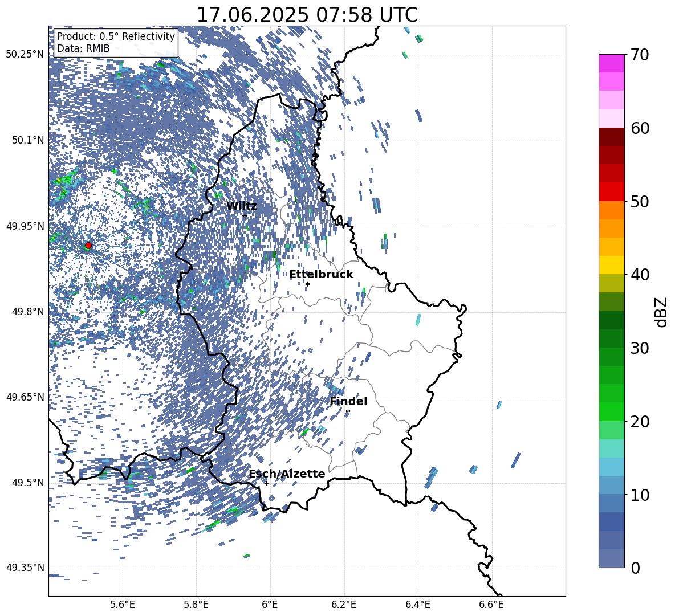Click the slate-blue bottom colorbar segment at 0
Viewport: 675px width, 616px height.
pyautogui.click(x=611, y=558)
